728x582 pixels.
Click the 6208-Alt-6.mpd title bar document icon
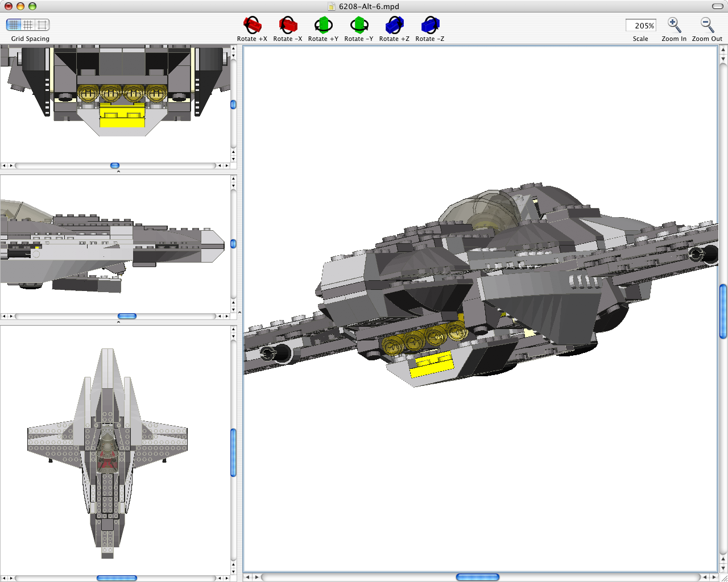coord(330,7)
